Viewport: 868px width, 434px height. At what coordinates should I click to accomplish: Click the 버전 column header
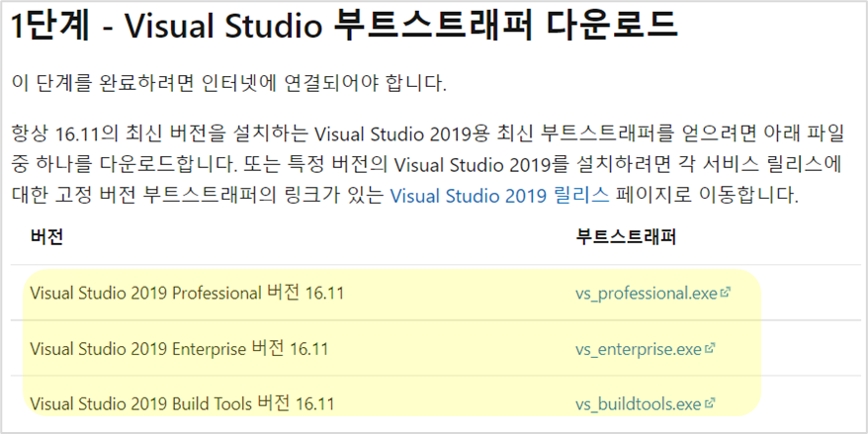pyautogui.click(x=46, y=237)
